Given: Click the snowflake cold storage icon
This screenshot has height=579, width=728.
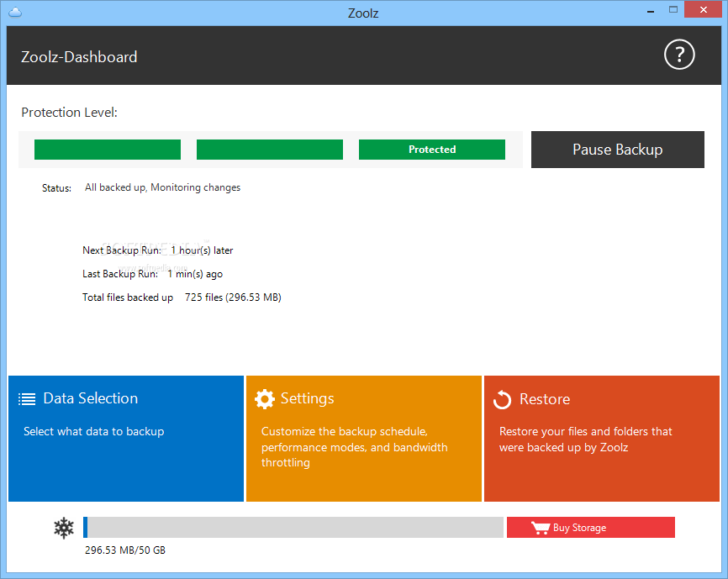Looking at the screenshot, I should pos(64,528).
